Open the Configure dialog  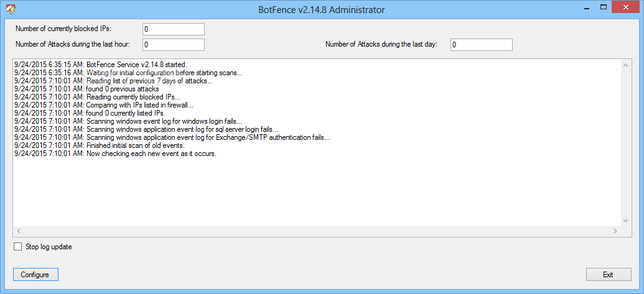(35, 274)
